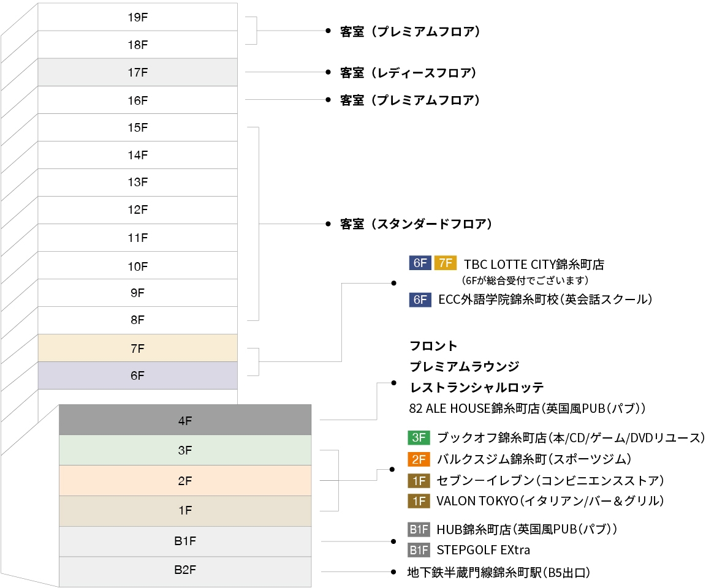This screenshot has height=588, width=706.
Task: Select the レストランシャルロッテ text
Action: tap(477, 388)
